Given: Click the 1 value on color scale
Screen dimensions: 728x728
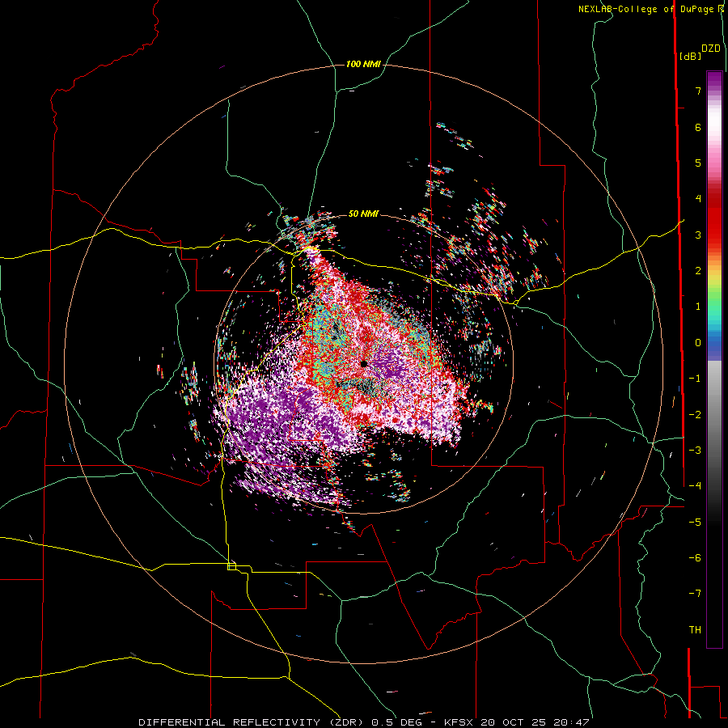Looking at the screenshot, I should pos(698,307).
